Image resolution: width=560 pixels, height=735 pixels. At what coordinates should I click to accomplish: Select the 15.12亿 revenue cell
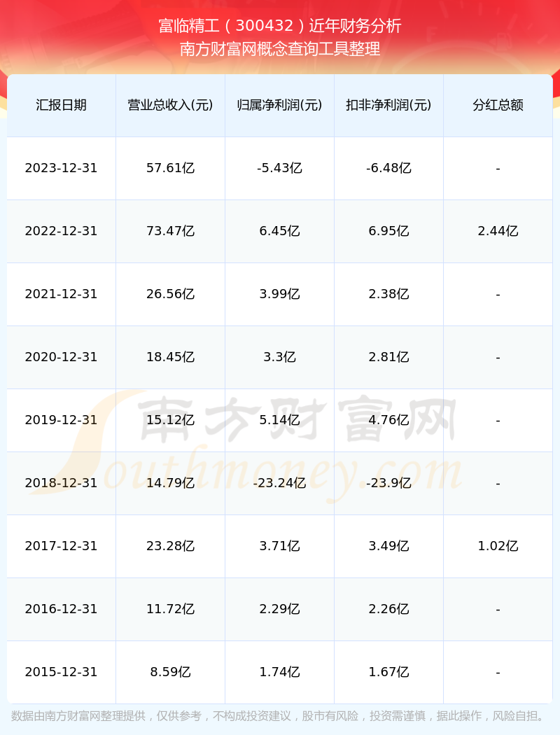[x=171, y=420]
